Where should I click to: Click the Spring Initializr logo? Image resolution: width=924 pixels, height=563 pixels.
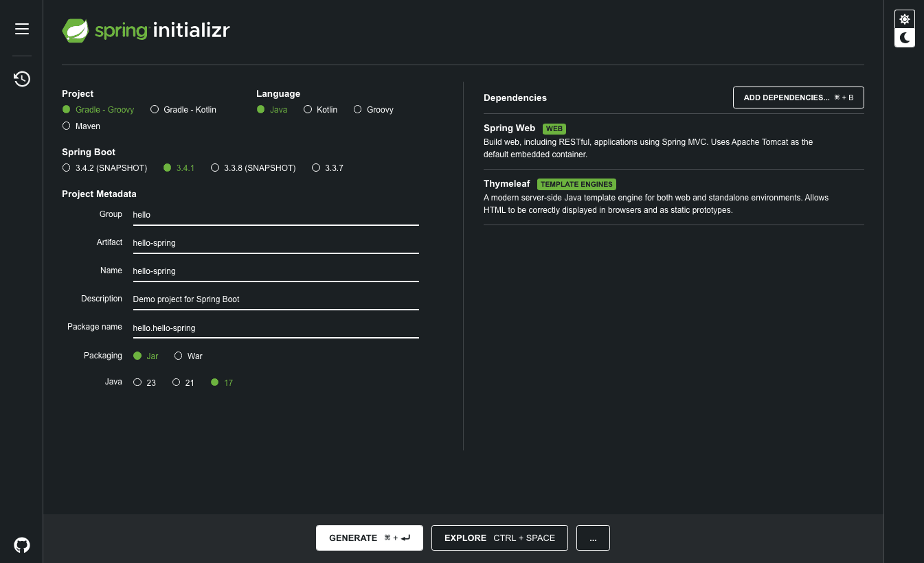coord(146,31)
